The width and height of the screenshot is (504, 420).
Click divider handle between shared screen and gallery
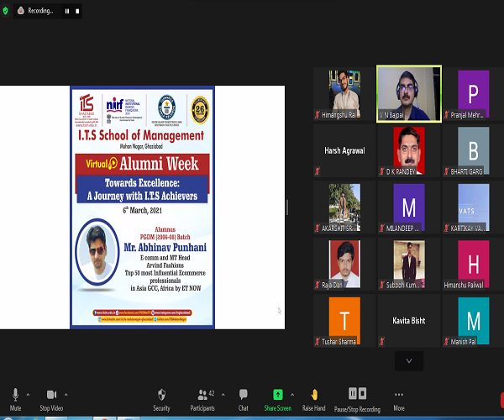pyautogui.click(x=287, y=207)
